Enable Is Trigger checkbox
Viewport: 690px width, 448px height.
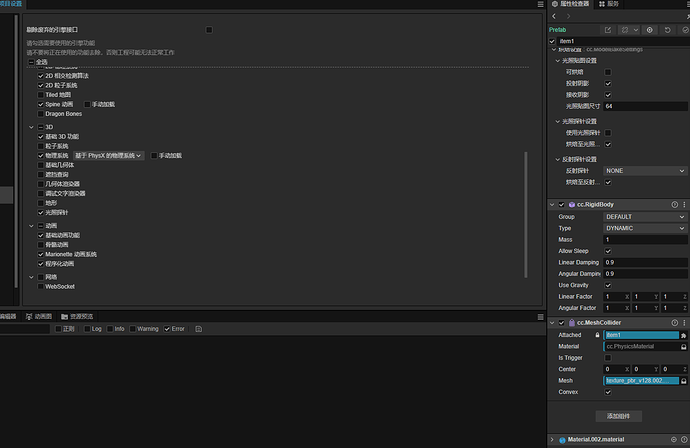[x=608, y=358]
